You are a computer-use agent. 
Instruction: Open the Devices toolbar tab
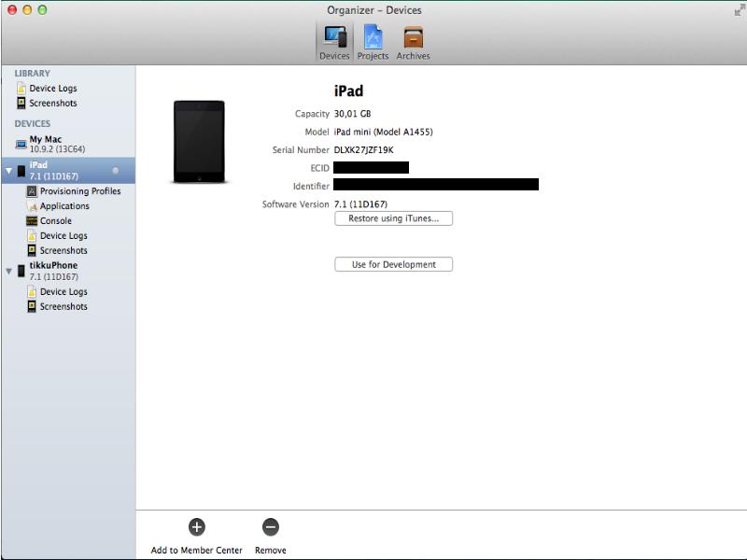334,42
